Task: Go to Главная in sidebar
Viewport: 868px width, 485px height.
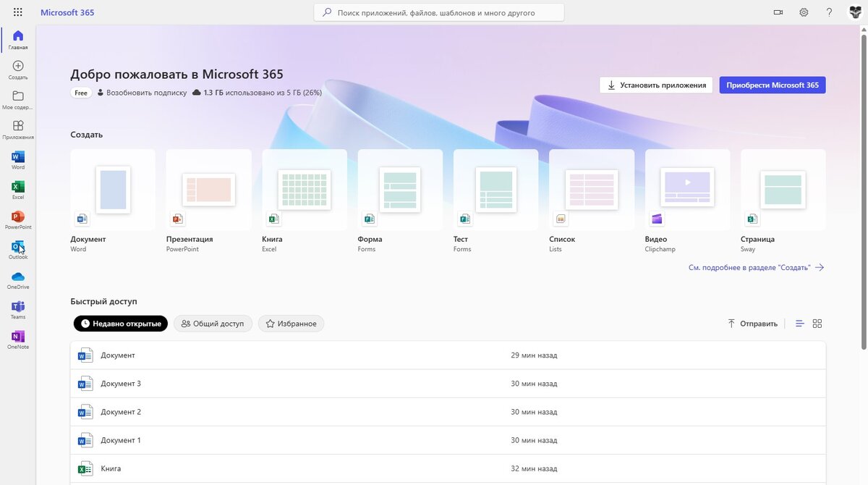Action: 18,40
